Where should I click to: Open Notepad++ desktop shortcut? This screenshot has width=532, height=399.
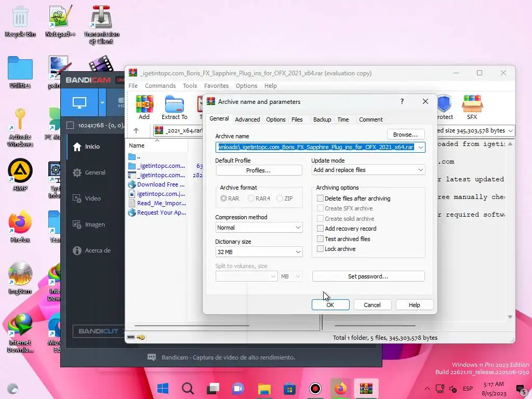click(60, 21)
